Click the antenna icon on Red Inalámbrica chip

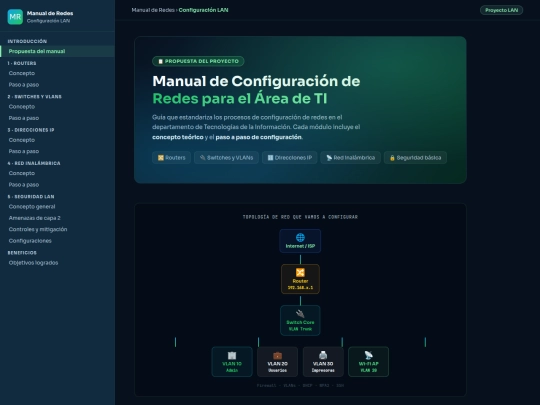coord(329,158)
